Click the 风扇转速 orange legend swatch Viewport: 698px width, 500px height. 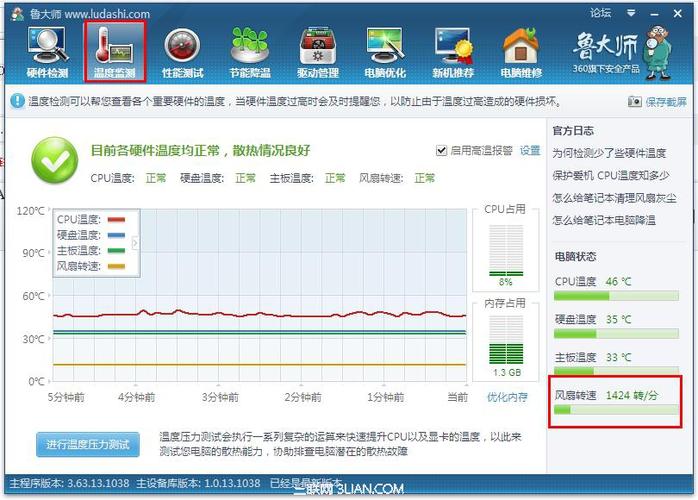116,267
